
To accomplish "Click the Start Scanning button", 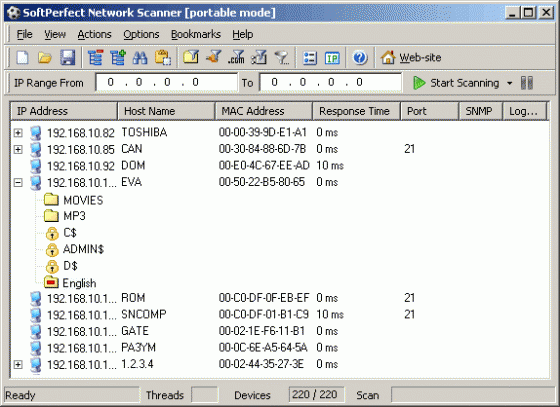I will 456,83.
